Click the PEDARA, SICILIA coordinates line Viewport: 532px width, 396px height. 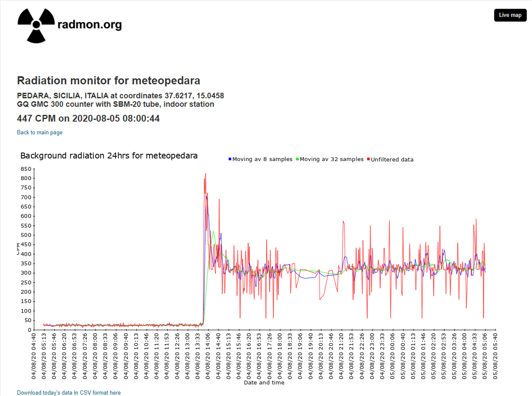click(120, 96)
